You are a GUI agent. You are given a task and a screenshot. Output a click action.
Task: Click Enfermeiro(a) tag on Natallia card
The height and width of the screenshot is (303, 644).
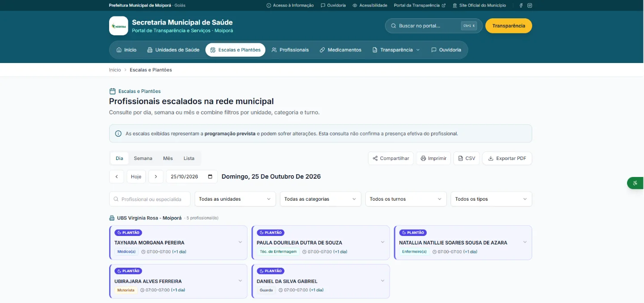[x=415, y=252]
